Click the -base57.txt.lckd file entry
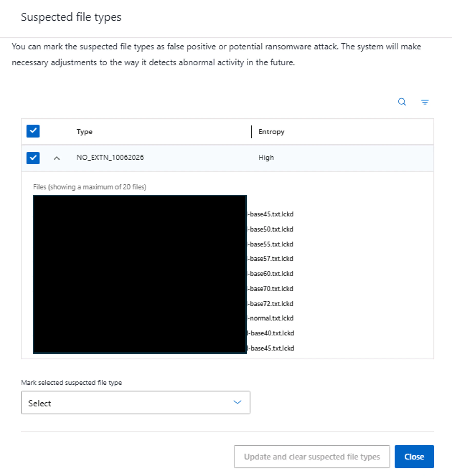The width and height of the screenshot is (452, 476). (270, 259)
